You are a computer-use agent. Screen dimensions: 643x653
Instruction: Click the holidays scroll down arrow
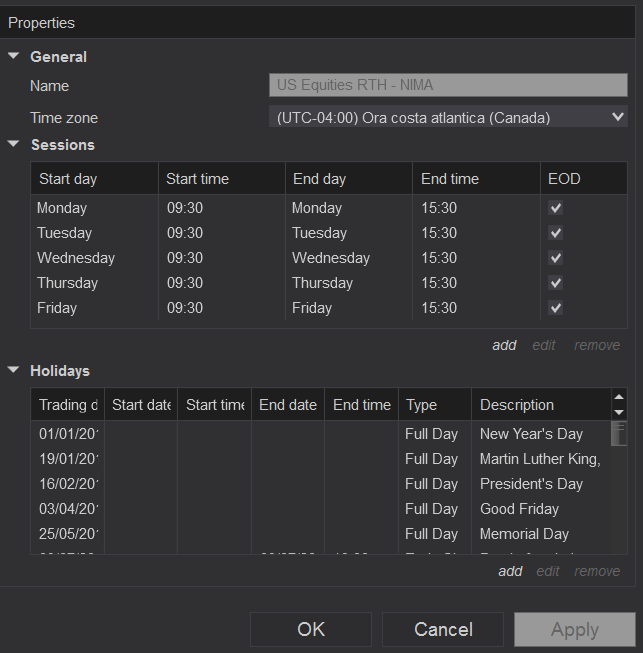point(619,412)
